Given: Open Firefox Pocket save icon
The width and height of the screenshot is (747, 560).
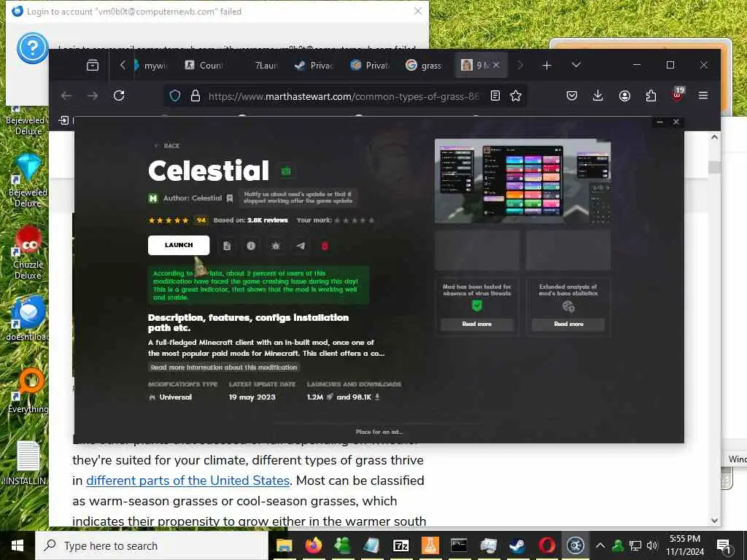Looking at the screenshot, I should coord(572,96).
